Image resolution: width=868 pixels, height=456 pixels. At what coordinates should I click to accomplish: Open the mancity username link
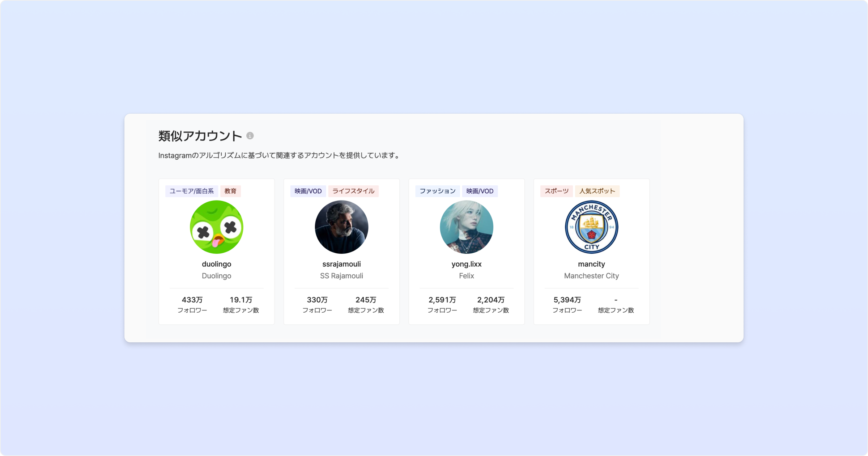tap(591, 264)
